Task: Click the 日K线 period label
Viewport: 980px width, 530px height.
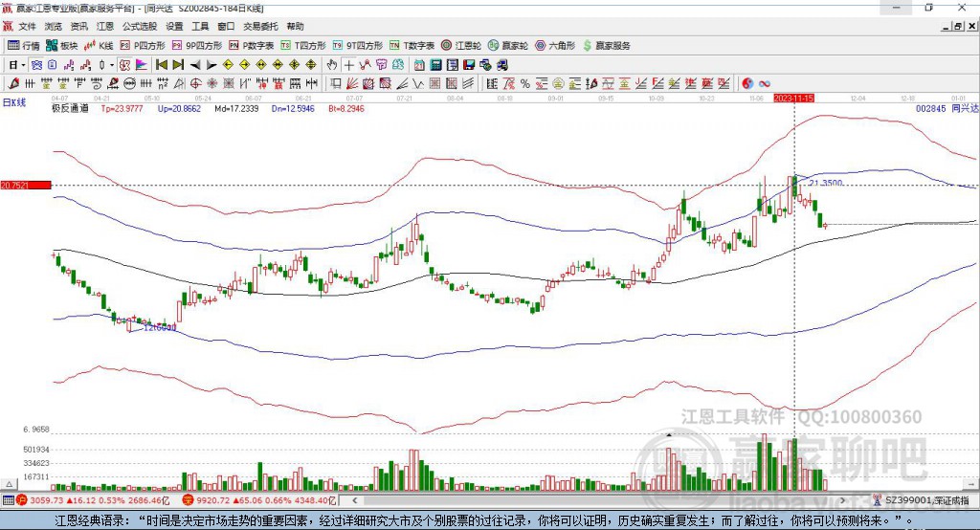Action: [13, 102]
